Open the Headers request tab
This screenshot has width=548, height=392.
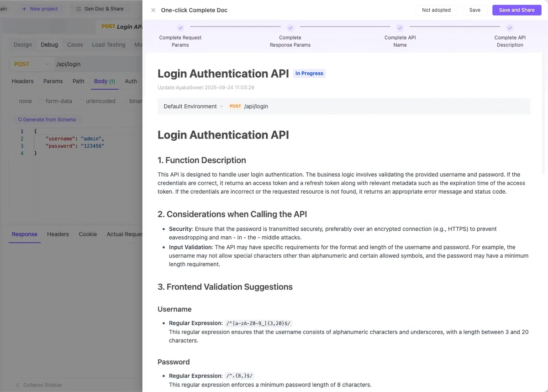[x=22, y=81]
